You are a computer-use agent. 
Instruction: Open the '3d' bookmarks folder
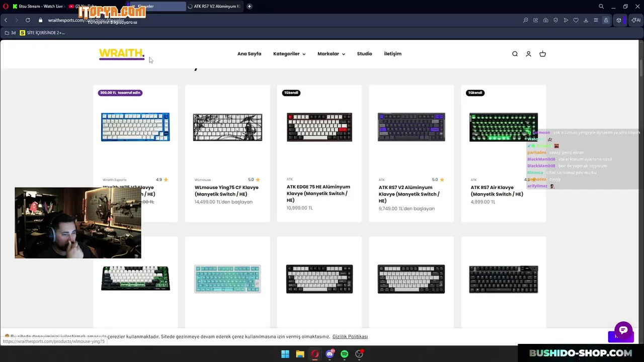click(10, 33)
